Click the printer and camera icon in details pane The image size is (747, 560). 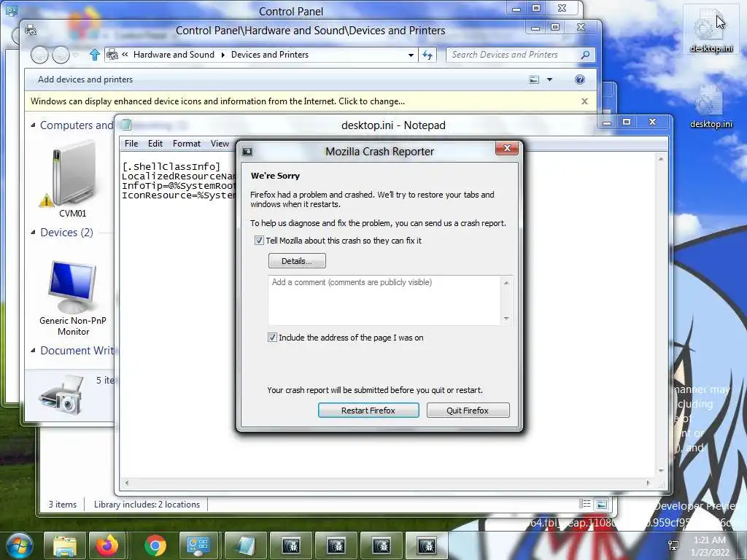(62, 394)
